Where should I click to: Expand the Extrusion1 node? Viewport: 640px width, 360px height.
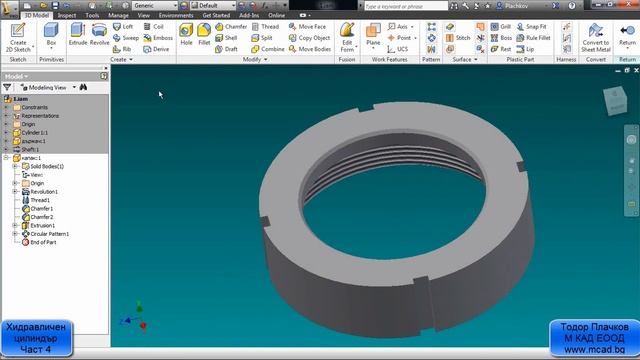click(15, 225)
